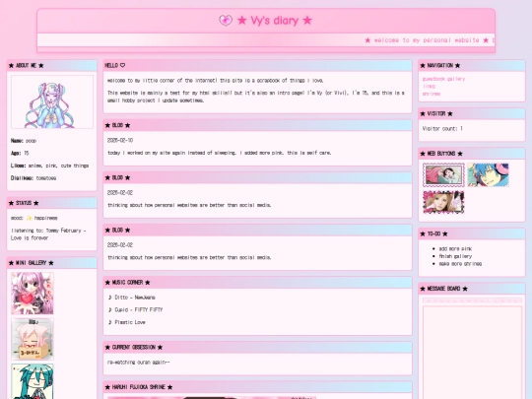
Task: Click the 'today I worked on my site' blog text
Action: (219, 153)
